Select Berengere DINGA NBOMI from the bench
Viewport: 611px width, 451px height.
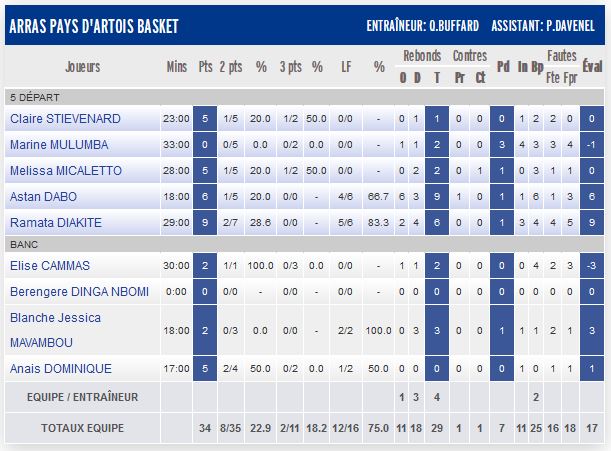pos(79,292)
